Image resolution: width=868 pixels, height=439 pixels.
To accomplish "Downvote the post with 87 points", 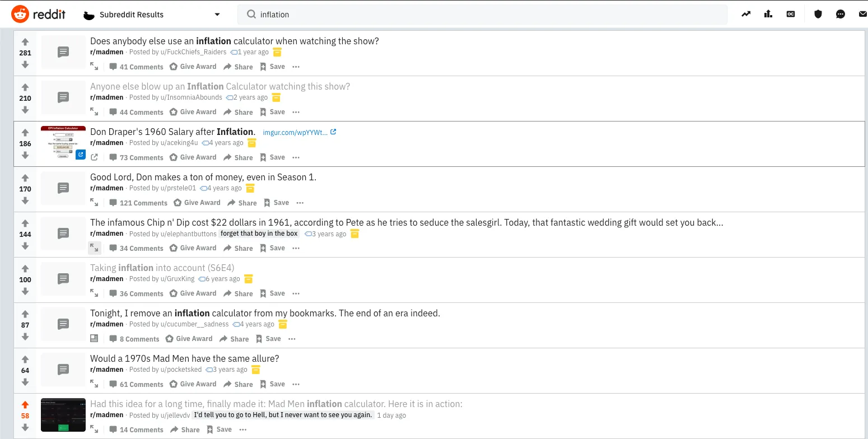I will click(x=25, y=337).
